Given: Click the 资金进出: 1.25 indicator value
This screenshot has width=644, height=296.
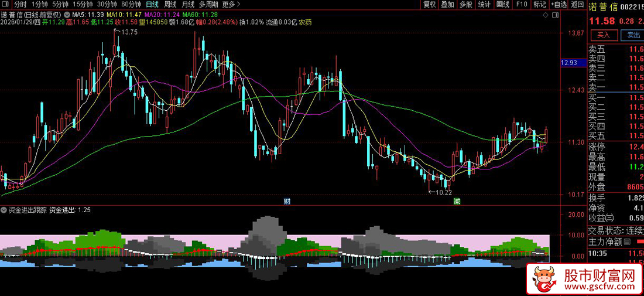Looking at the screenshot, I should (70, 210).
